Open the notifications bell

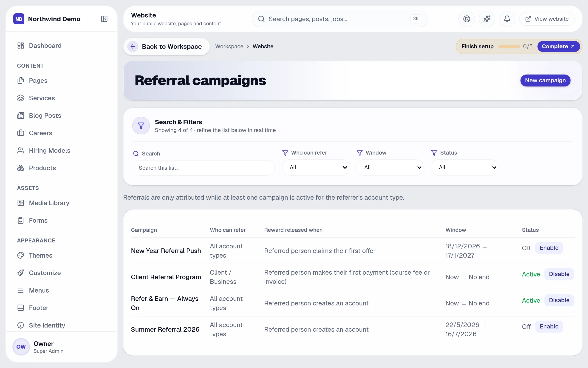[x=507, y=19]
